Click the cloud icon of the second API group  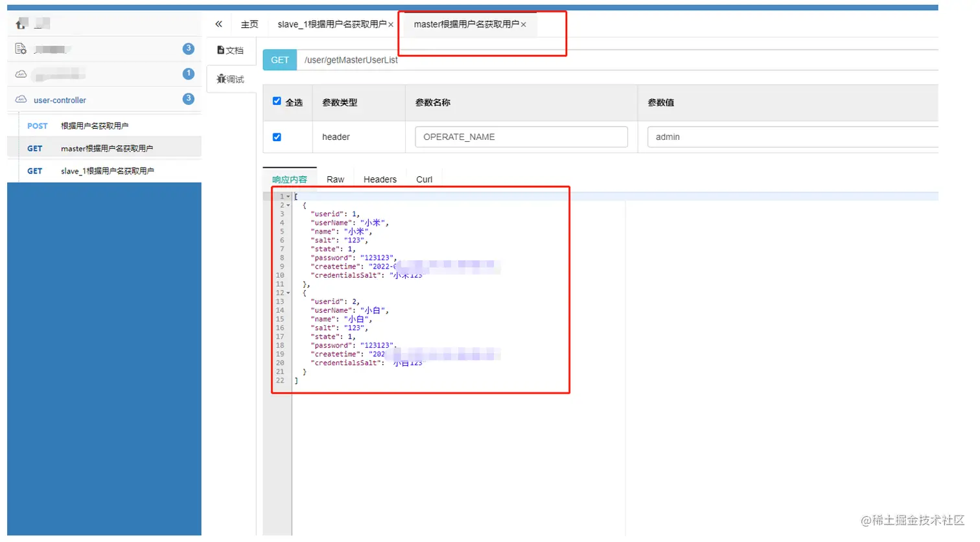click(x=21, y=73)
